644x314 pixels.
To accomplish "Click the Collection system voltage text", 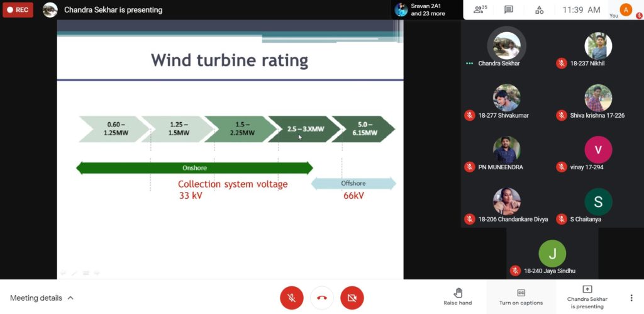I will pyautogui.click(x=233, y=184).
